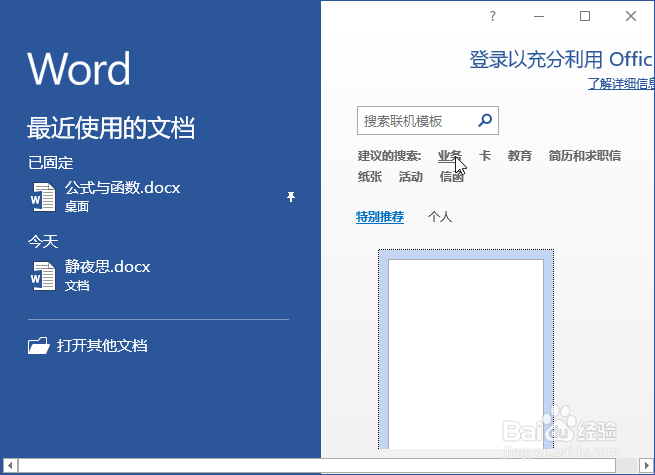Click the horizontal scrollbar right arrow
The image size is (655, 475).
647,465
